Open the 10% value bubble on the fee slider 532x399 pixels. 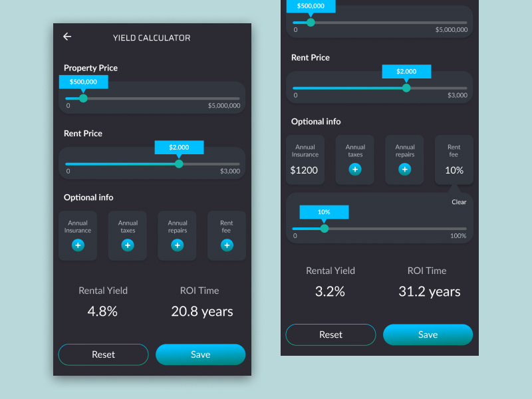[x=324, y=211]
